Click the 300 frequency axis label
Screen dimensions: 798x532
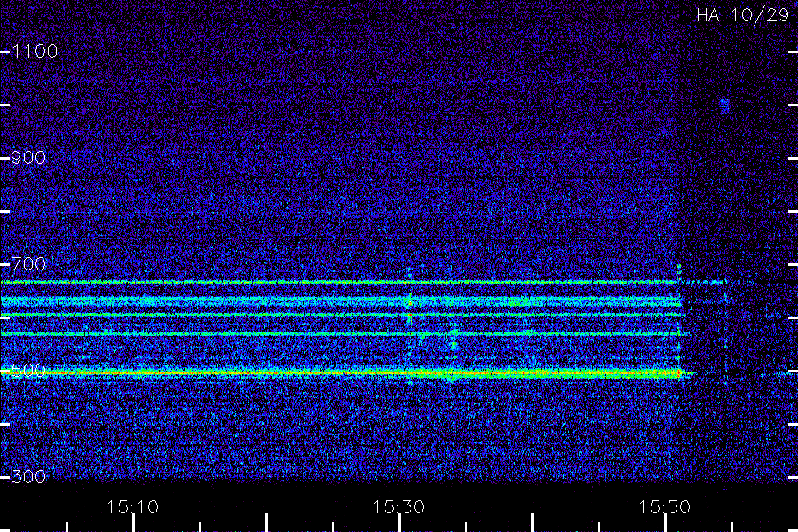click(28, 477)
